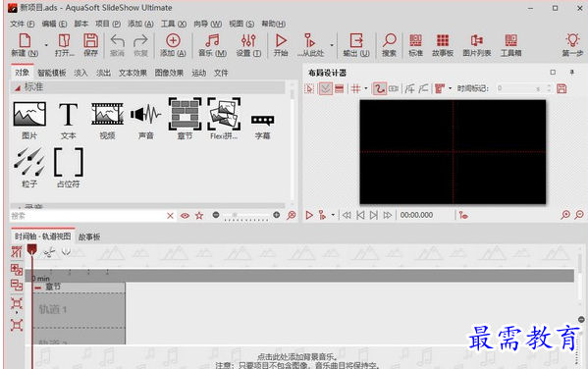Click the thumbnail size slider track

coord(246,216)
